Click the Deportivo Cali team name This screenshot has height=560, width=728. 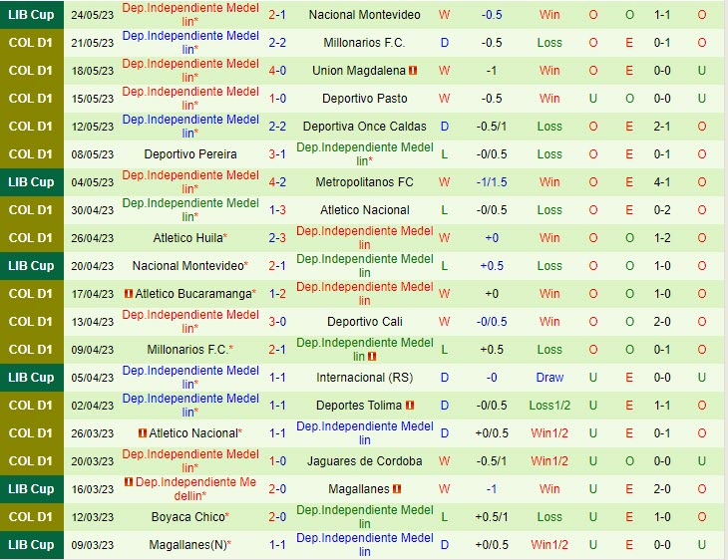364,322
